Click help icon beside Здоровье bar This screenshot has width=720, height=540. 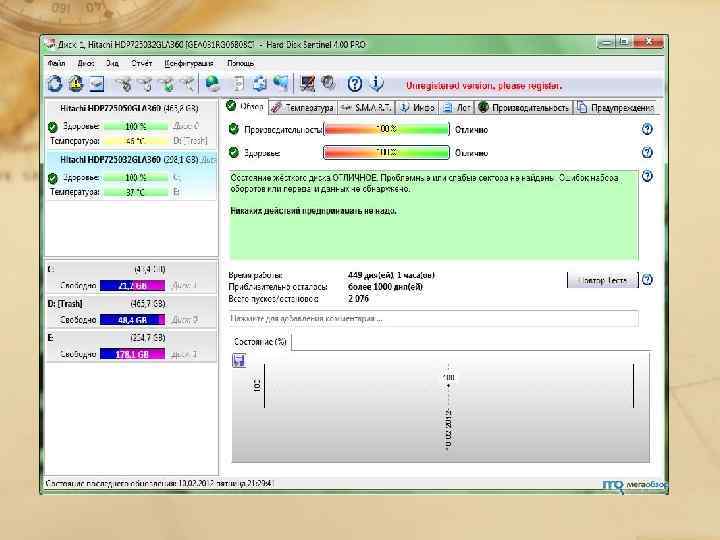click(x=647, y=152)
